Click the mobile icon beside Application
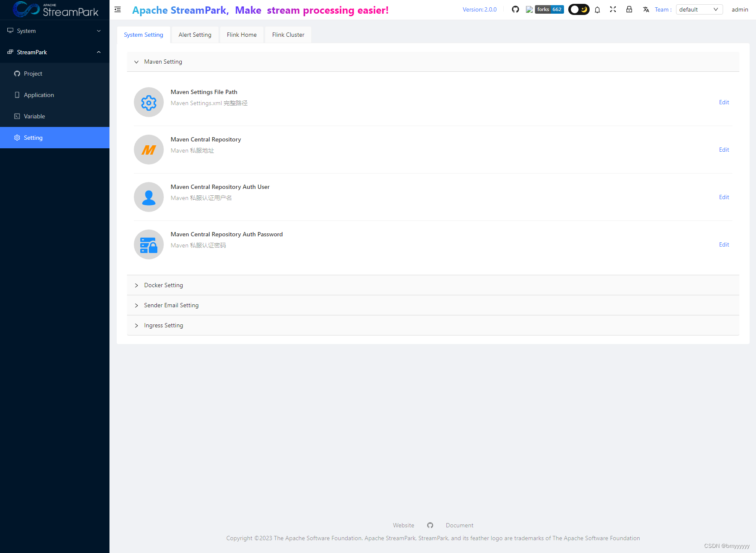 17,95
